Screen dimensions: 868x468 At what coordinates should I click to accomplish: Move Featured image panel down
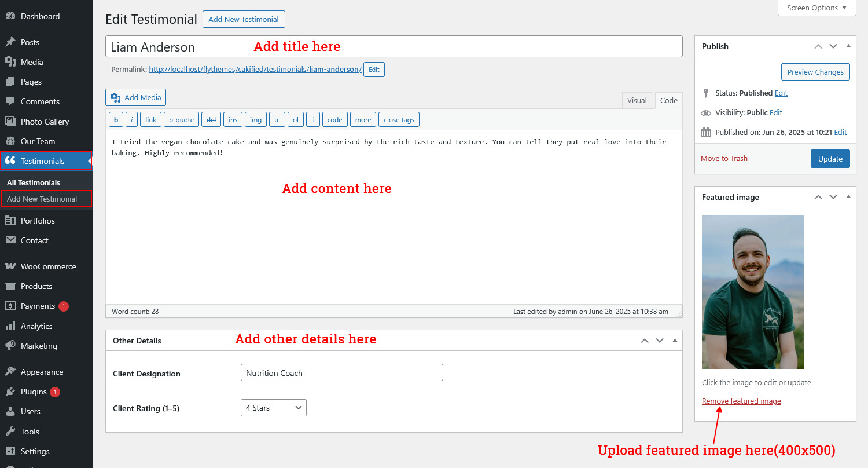[x=833, y=197]
